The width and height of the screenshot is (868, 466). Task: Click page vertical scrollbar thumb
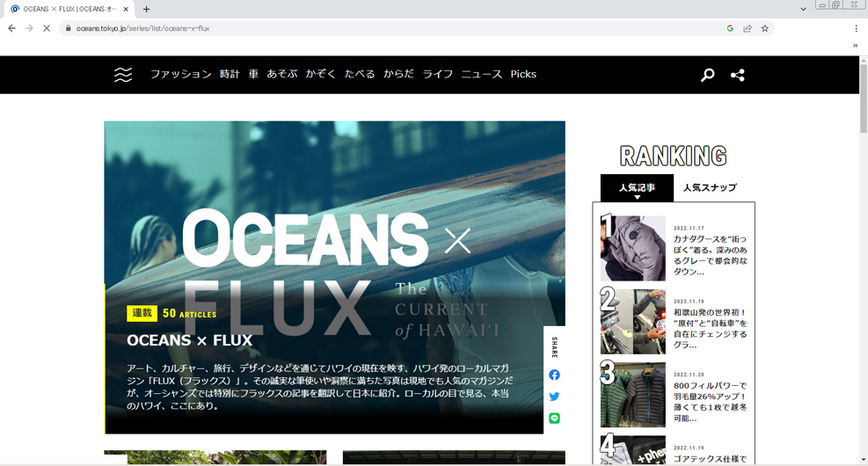tap(863, 98)
